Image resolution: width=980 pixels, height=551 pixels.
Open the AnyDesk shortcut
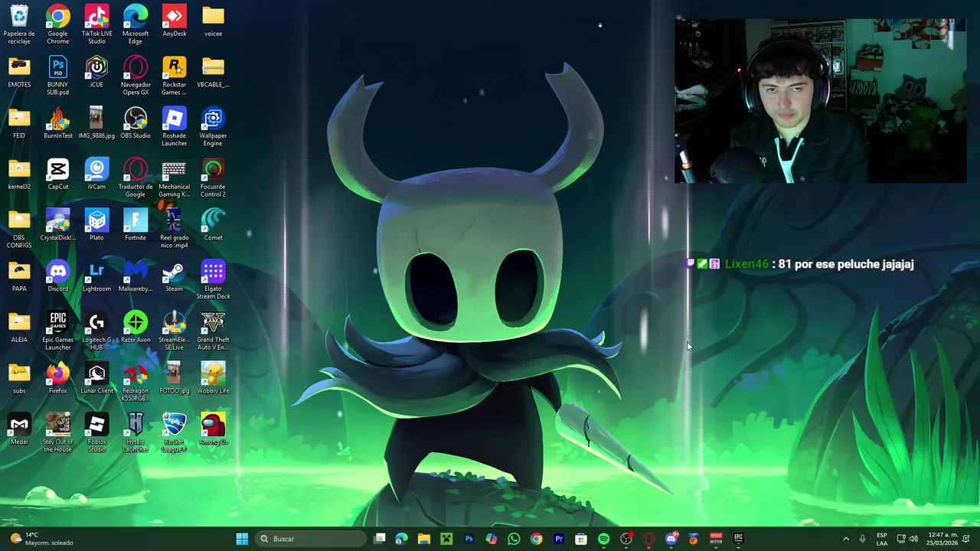pyautogui.click(x=174, y=21)
